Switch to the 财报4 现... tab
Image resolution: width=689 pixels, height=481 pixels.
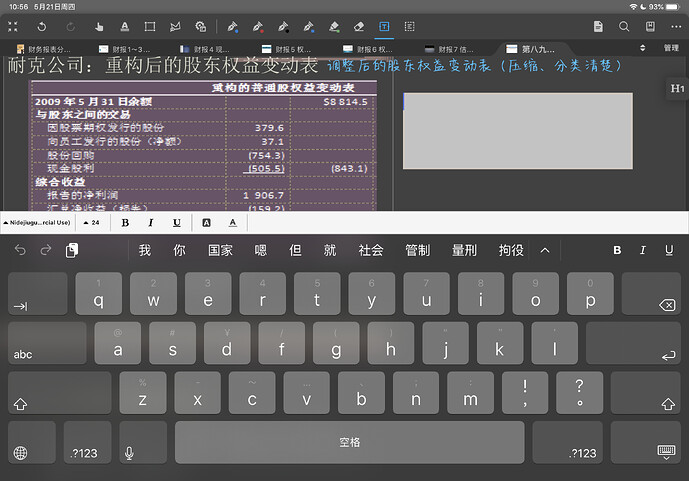205,49
